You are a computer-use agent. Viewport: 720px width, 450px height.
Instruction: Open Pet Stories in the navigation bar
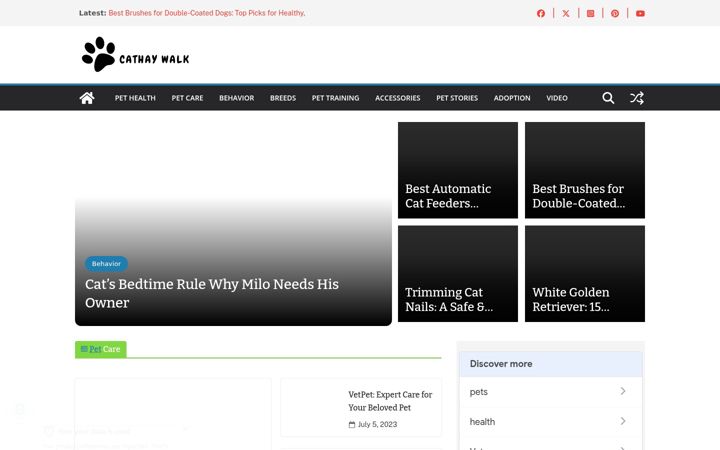tap(457, 98)
